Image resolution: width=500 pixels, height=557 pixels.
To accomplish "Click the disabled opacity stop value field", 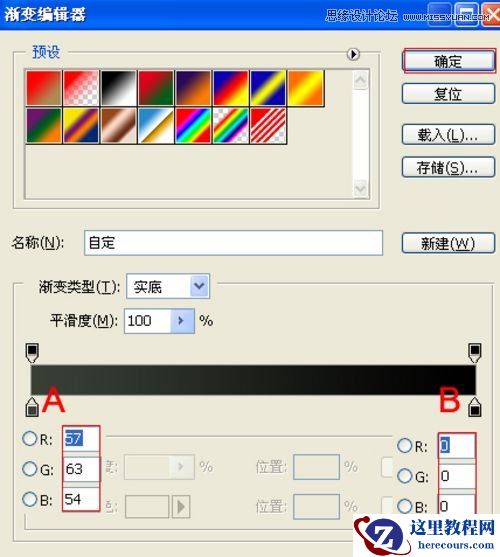I will pyautogui.click(x=147, y=466).
